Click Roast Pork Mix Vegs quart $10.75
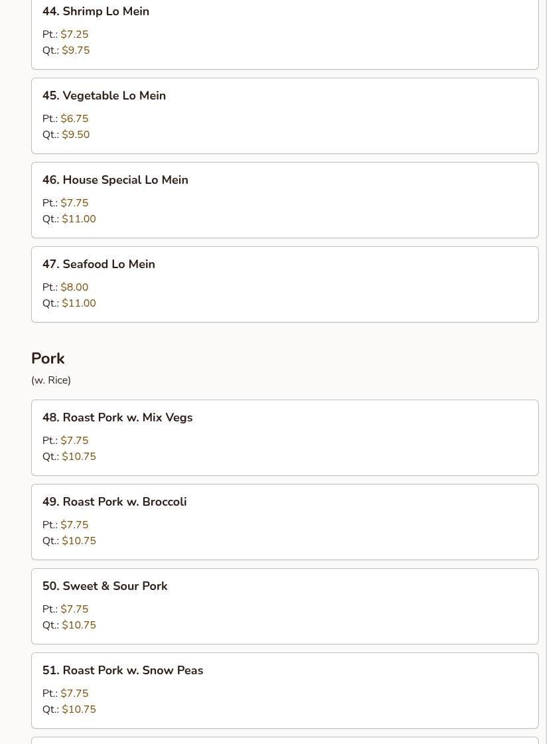Screen dimensions: 560x744 (x=79, y=457)
